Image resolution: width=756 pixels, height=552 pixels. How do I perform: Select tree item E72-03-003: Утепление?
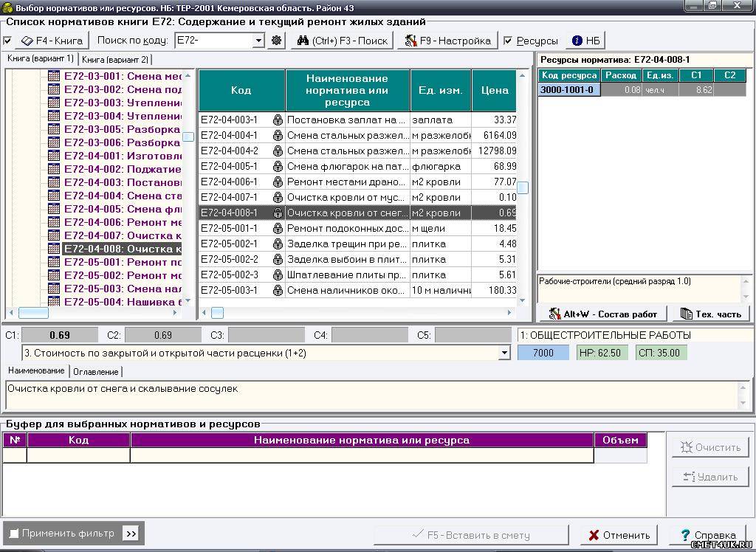123,103
